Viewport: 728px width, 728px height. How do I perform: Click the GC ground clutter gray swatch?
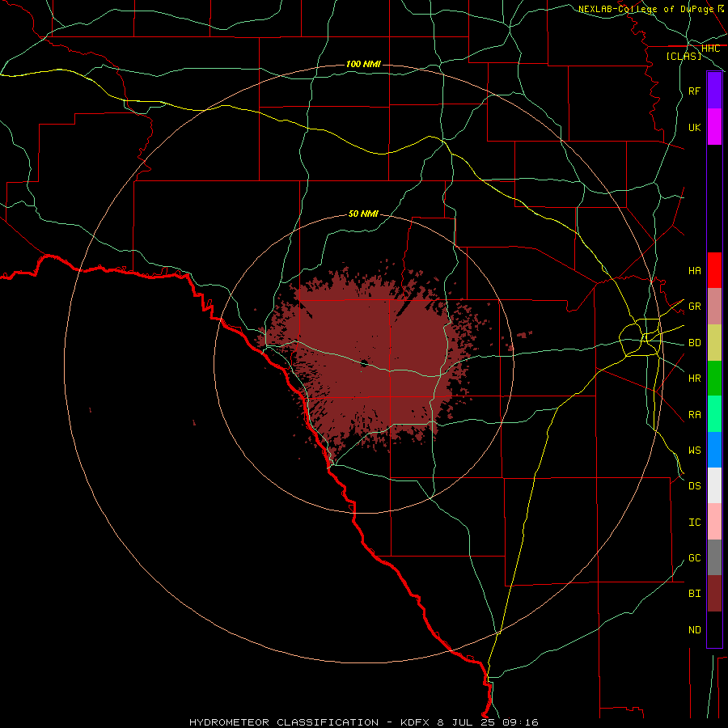pos(714,557)
